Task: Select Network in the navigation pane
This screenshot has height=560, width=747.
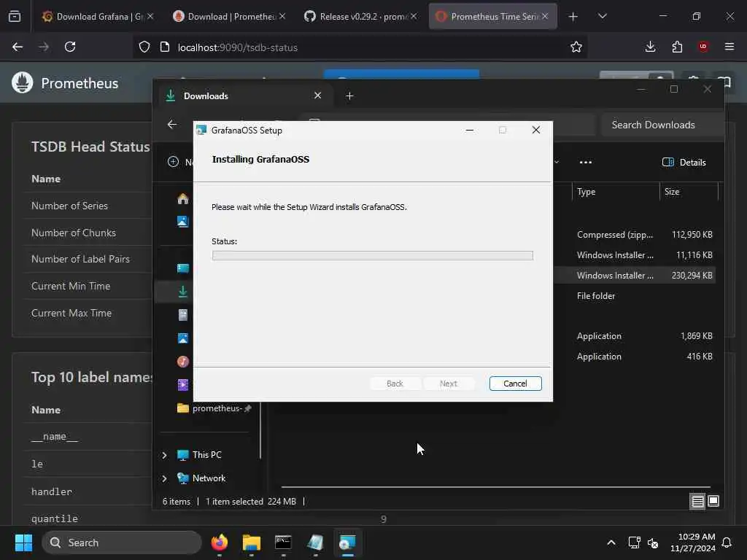Action: [209, 478]
